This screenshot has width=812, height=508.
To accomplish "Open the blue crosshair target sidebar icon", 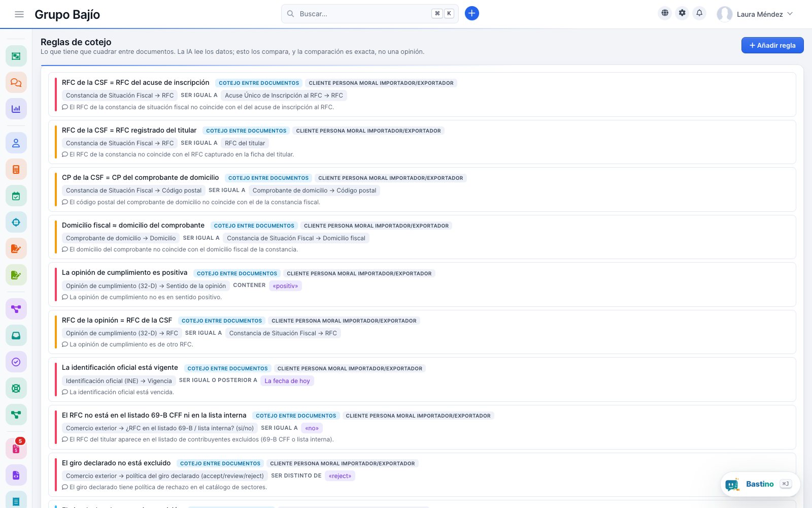I will tap(16, 222).
